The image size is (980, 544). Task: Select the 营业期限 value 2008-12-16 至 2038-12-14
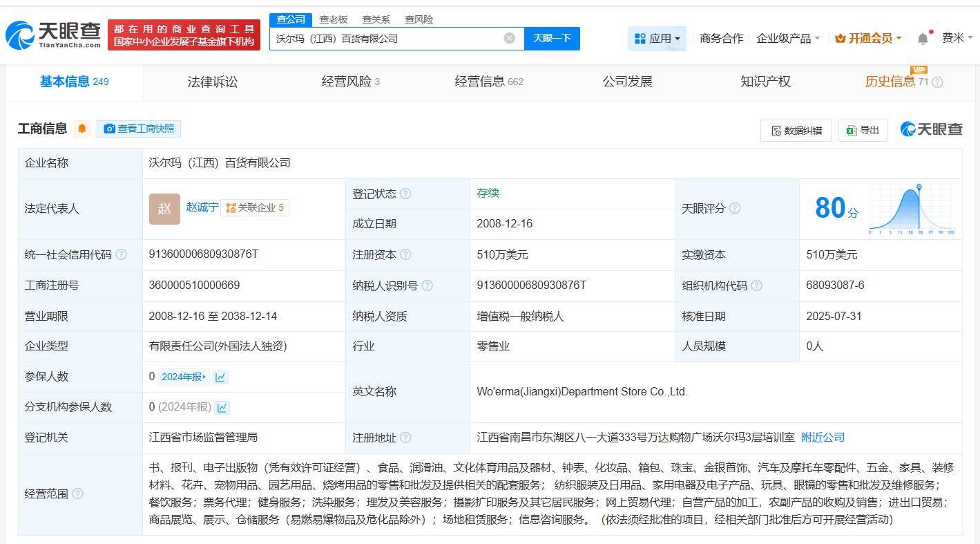pos(213,317)
